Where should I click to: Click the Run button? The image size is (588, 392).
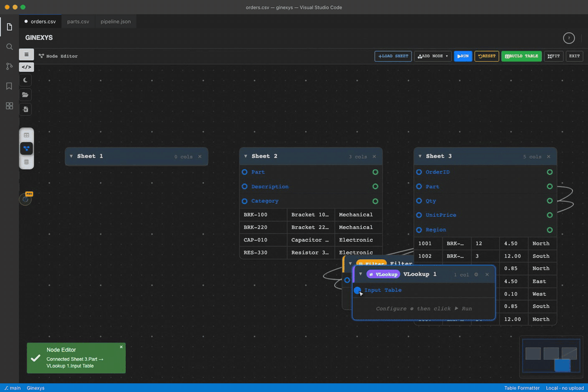pos(463,56)
